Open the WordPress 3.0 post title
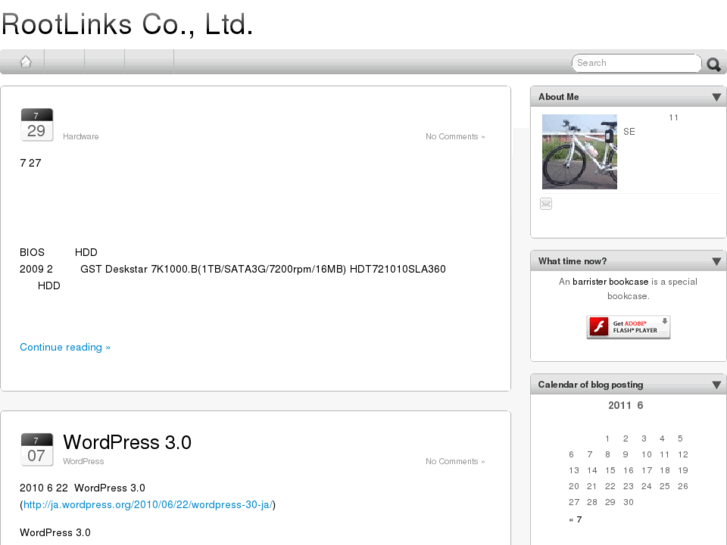 127,442
